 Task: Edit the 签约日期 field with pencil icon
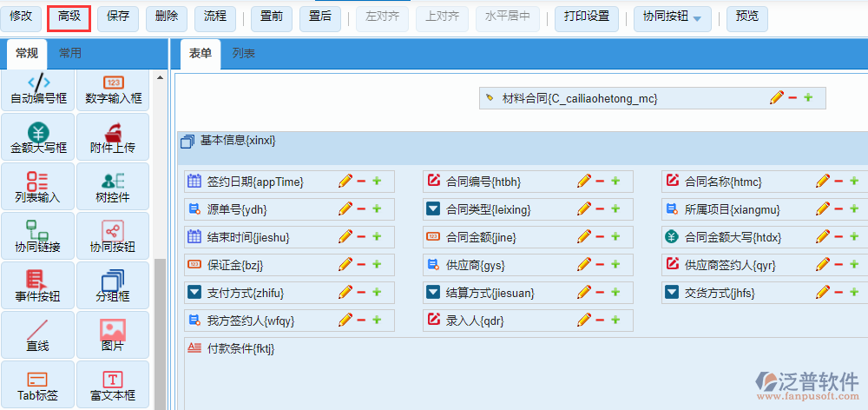coord(345,181)
